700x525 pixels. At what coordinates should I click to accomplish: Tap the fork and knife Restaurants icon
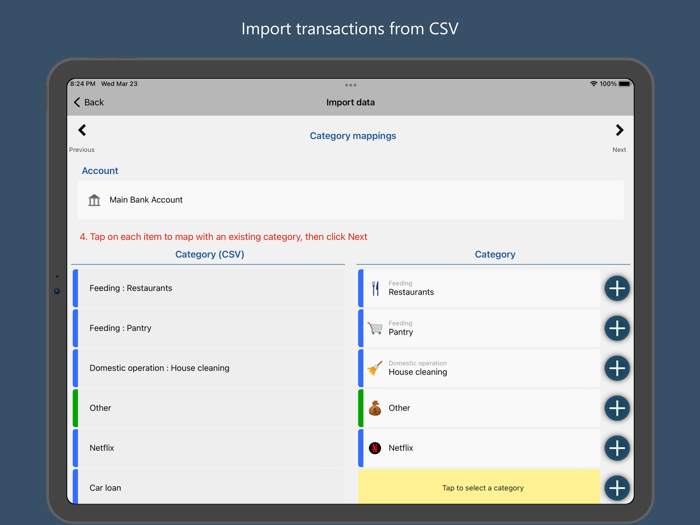pyautogui.click(x=375, y=288)
